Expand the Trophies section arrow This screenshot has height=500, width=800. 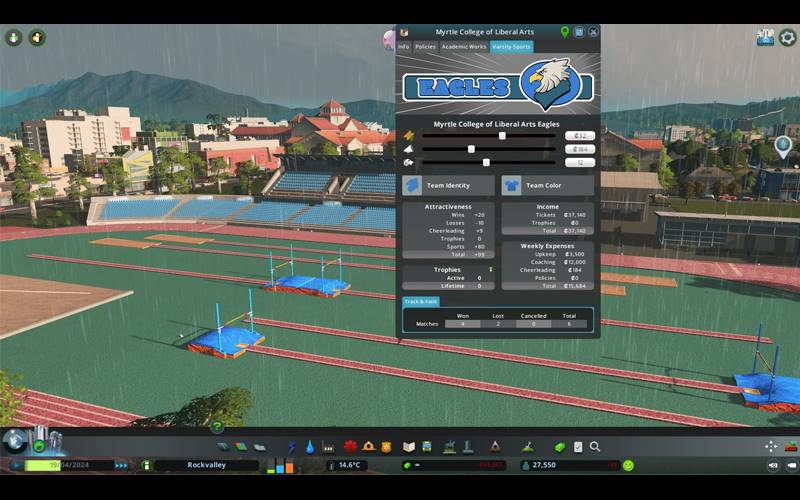point(488,269)
